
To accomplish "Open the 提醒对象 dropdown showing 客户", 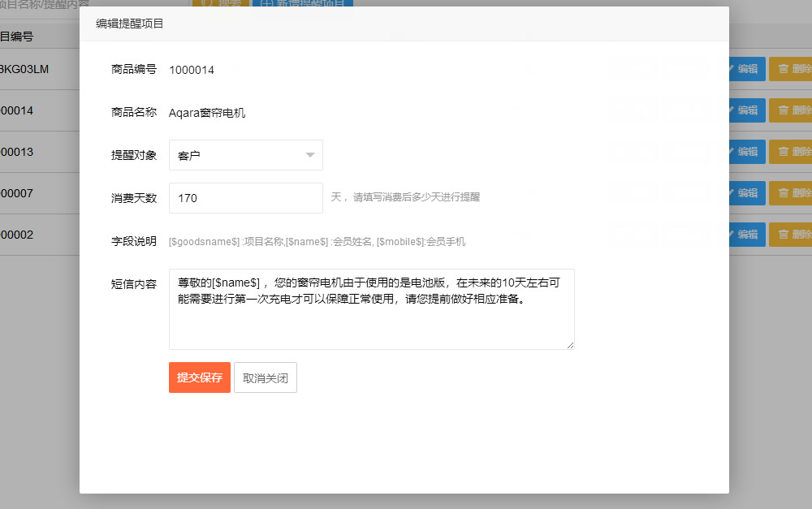I will coord(246,155).
